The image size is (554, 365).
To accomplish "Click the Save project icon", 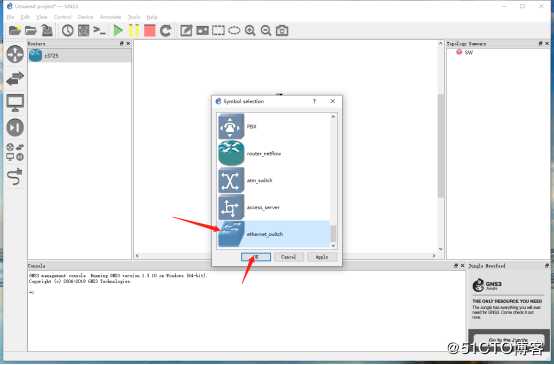I will (47, 30).
